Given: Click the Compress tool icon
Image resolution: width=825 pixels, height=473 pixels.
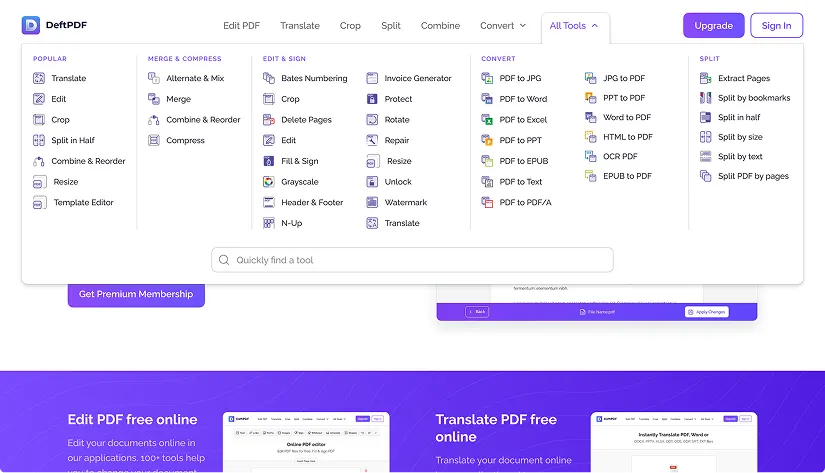Looking at the screenshot, I should click(154, 141).
